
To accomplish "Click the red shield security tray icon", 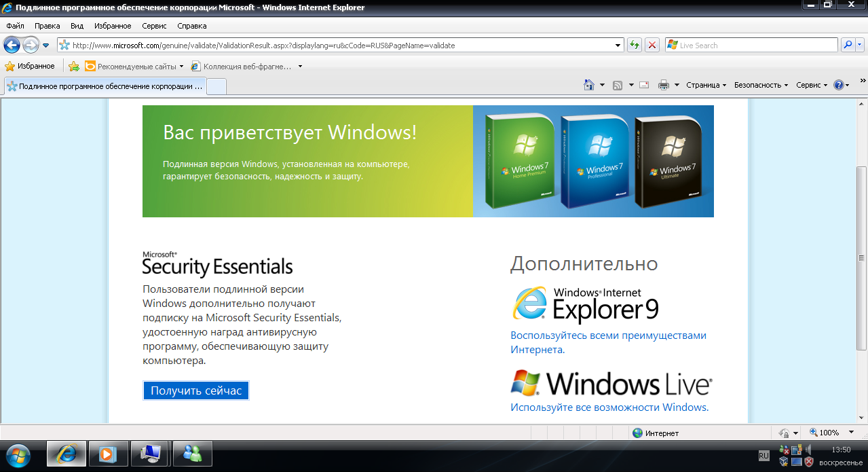I will [808, 462].
